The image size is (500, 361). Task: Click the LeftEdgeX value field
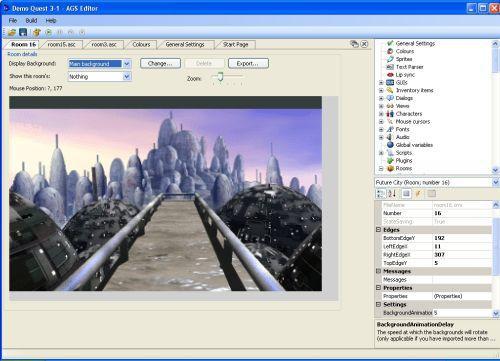click(462, 246)
